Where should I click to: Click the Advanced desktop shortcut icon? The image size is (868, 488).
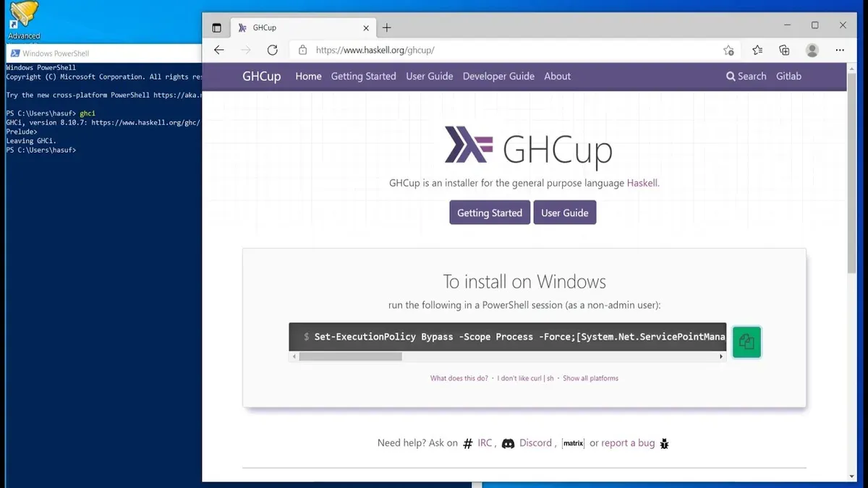pyautogui.click(x=24, y=20)
